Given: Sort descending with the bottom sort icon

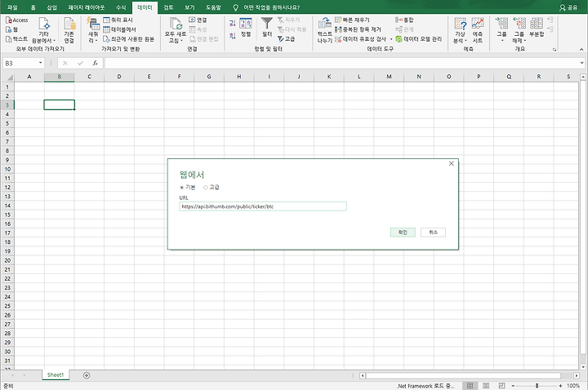Looking at the screenshot, I should [x=233, y=36].
